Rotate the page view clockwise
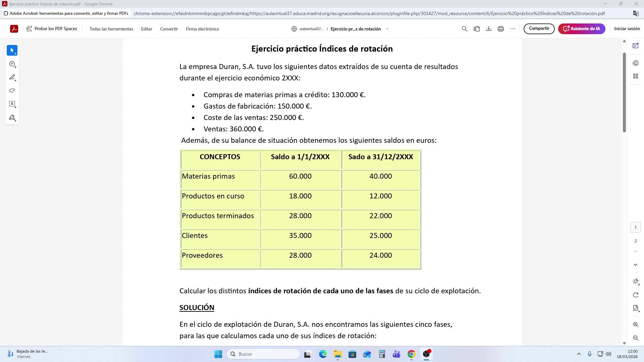644x362 pixels. (635, 295)
